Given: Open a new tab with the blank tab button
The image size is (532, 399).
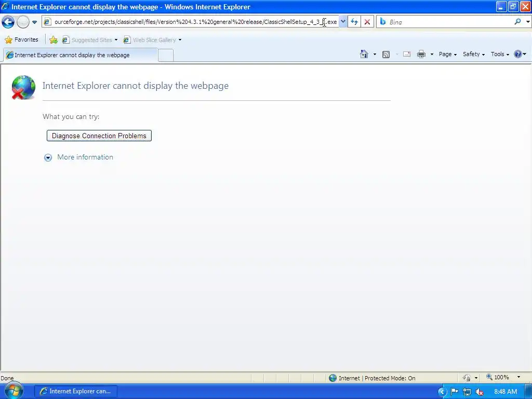Looking at the screenshot, I should pyautogui.click(x=166, y=55).
